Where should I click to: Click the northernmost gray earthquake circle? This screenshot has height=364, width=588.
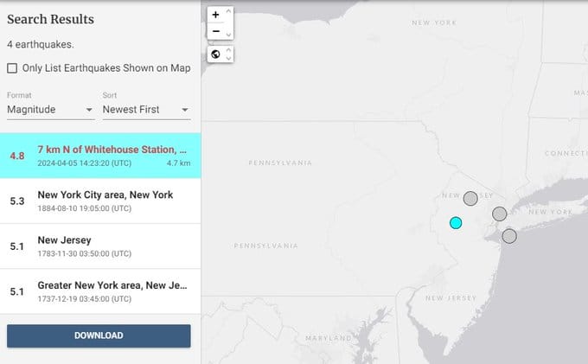pos(470,198)
